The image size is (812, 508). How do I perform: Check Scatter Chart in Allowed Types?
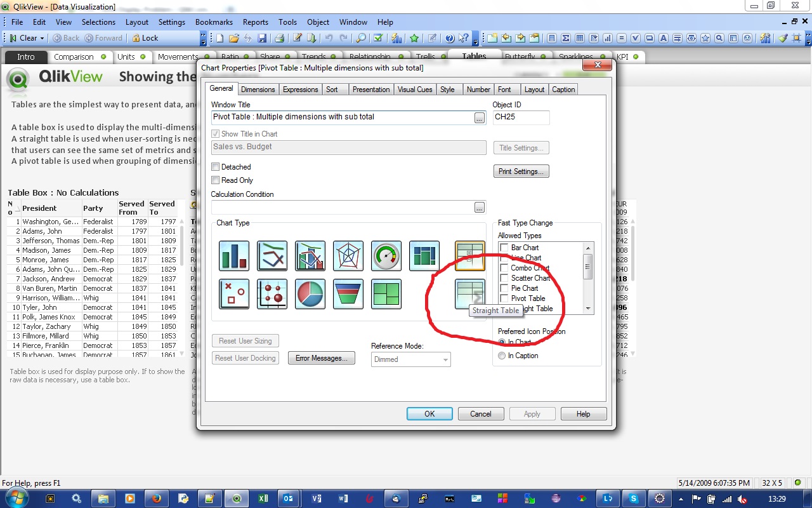[x=504, y=278]
